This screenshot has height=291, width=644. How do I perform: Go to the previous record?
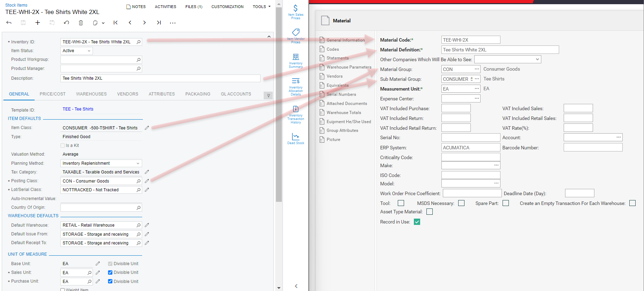coord(130,23)
